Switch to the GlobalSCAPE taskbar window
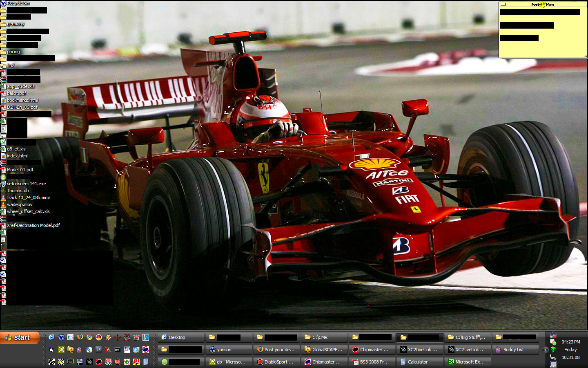Viewport: 588px width, 368px height. tap(324, 350)
